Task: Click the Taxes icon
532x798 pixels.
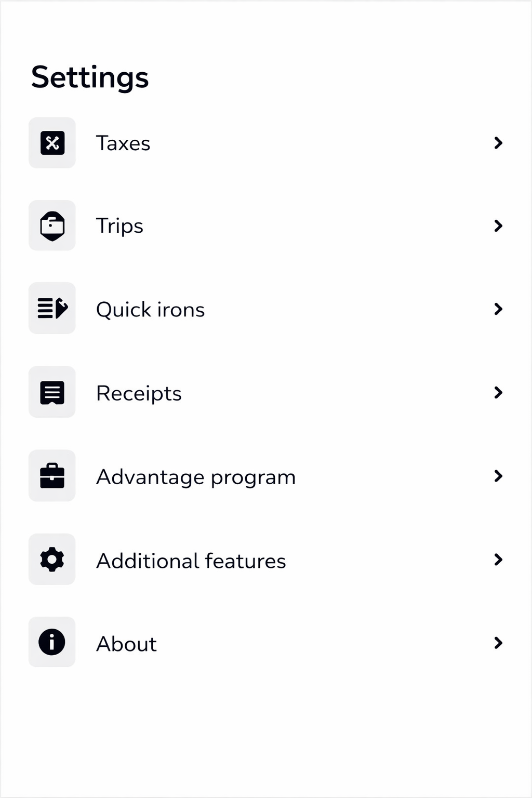Action: click(x=52, y=143)
